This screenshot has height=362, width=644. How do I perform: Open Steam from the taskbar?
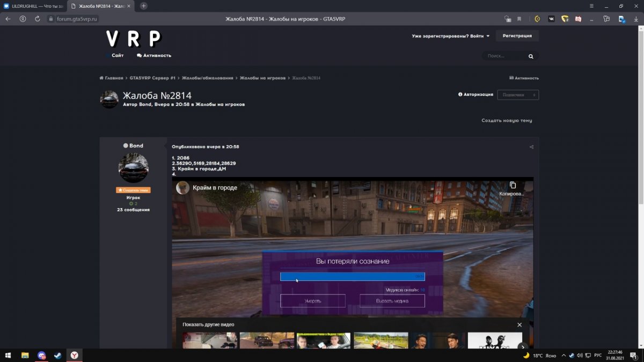pos(57,355)
